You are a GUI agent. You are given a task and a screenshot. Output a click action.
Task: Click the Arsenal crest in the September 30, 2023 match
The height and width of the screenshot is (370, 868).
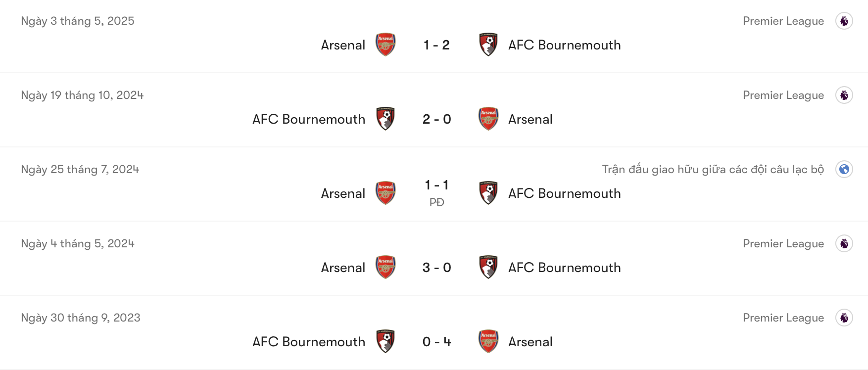[488, 341]
